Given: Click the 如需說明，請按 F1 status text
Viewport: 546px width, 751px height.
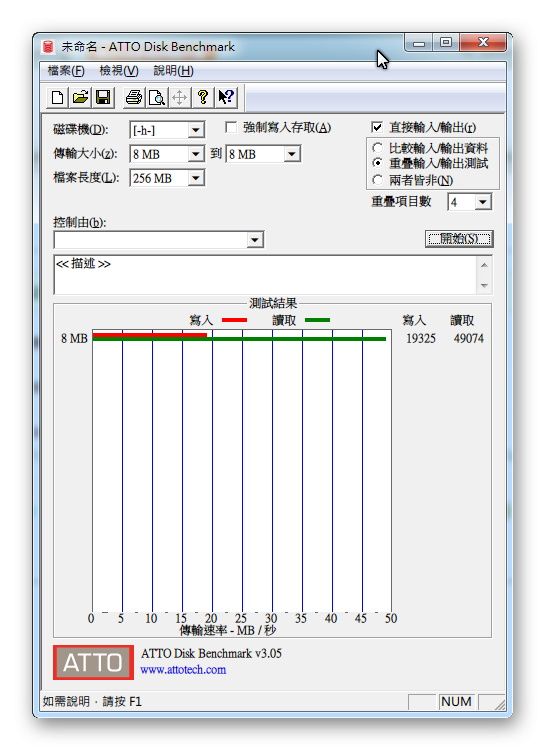Looking at the screenshot, I should click(x=92, y=702).
